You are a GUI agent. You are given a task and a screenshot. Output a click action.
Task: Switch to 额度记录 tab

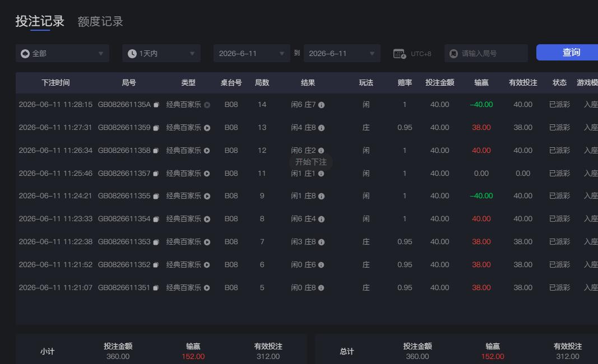100,21
